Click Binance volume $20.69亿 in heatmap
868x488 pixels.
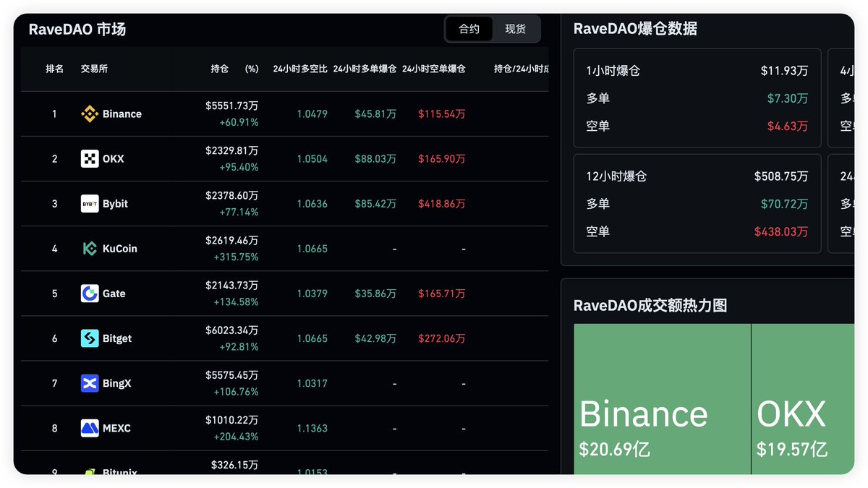pyautogui.click(x=615, y=449)
